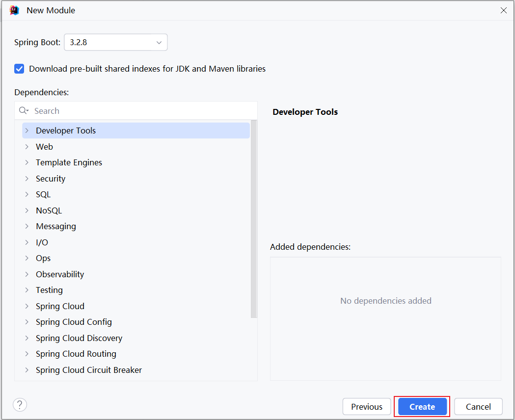Expand the Web dependencies node
This screenshot has width=515, height=420.
tap(27, 147)
